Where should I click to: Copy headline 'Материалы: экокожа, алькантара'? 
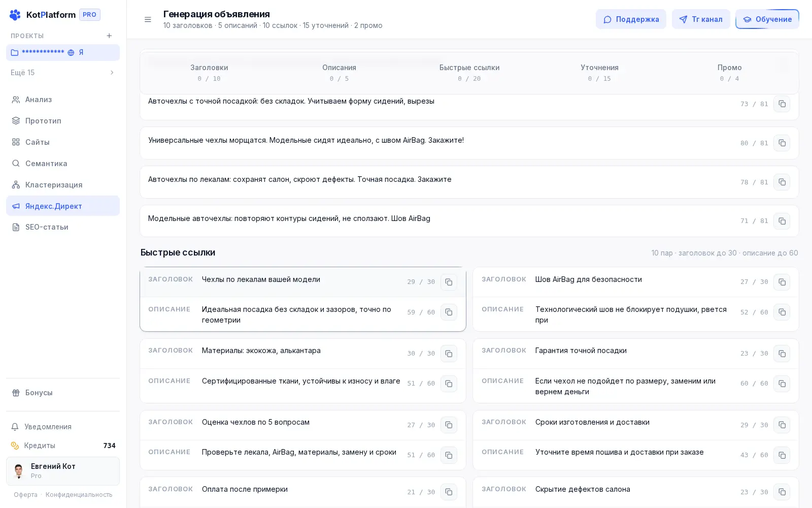[x=449, y=353]
